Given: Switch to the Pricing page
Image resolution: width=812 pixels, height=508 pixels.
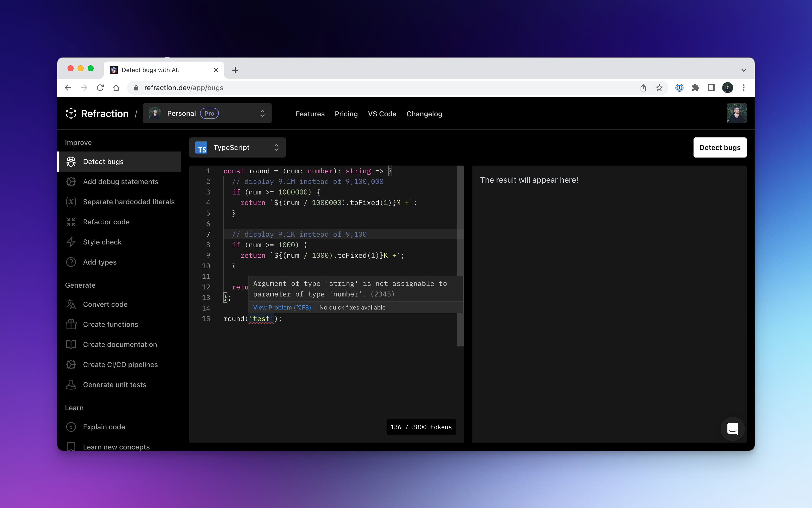Looking at the screenshot, I should click(x=346, y=114).
